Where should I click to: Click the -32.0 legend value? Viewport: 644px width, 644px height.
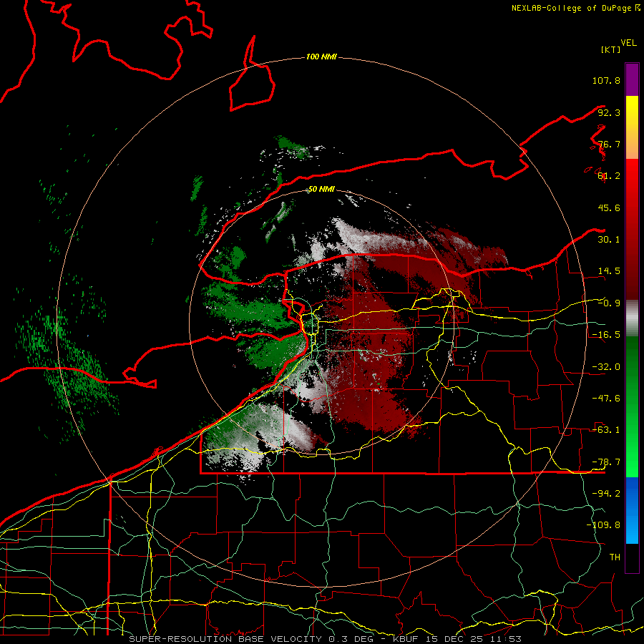pyautogui.click(x=606, y=367)
